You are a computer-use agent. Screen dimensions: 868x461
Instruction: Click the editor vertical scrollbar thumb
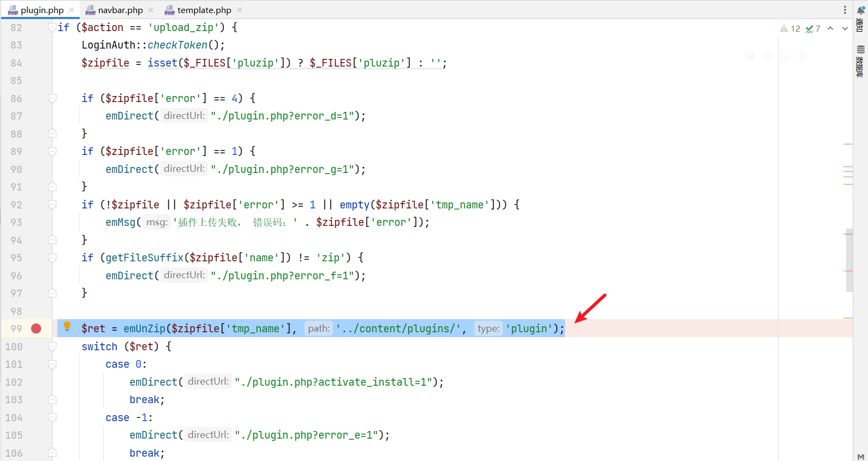tap(849, 260)
